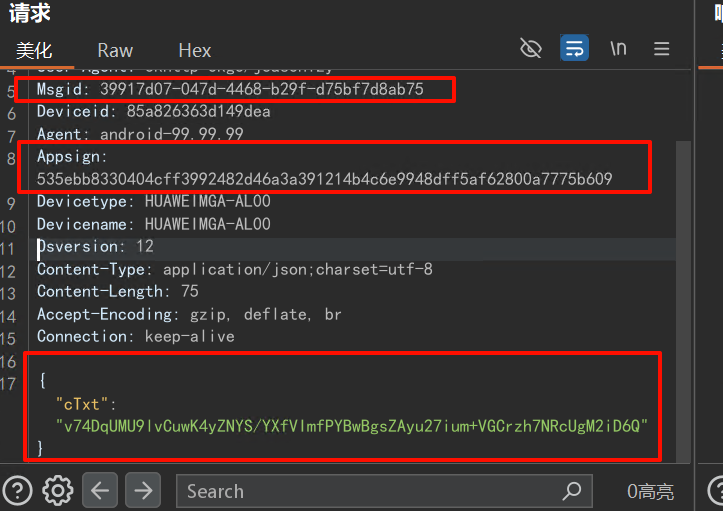Click the magnifying glass search icon

(x=571, y=491)
